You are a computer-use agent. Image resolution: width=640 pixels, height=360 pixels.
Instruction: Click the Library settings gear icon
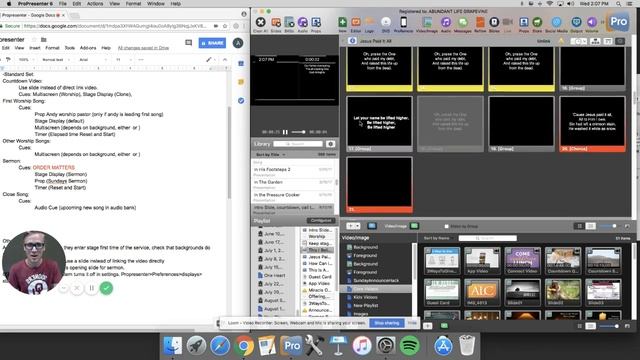331,144
